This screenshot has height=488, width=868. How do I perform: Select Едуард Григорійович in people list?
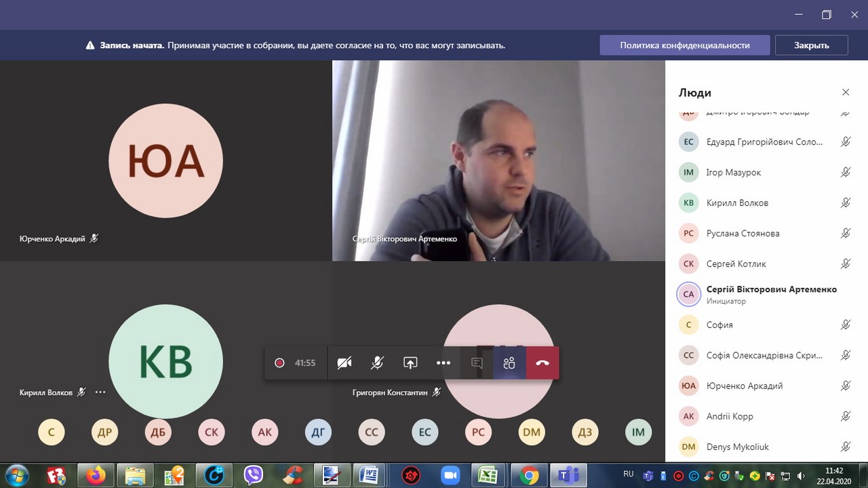(x=766, y=142)
